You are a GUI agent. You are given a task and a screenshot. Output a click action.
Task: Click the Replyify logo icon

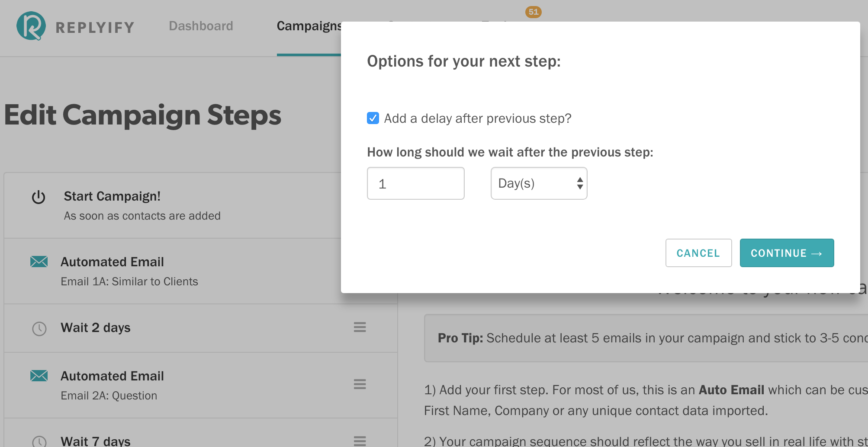coord(31,26)
